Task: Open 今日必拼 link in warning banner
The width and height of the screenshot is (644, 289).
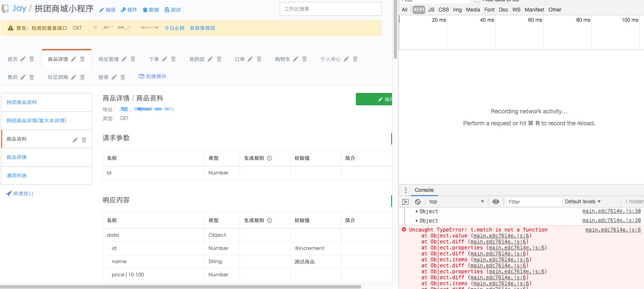Action: tap(175, 28)
